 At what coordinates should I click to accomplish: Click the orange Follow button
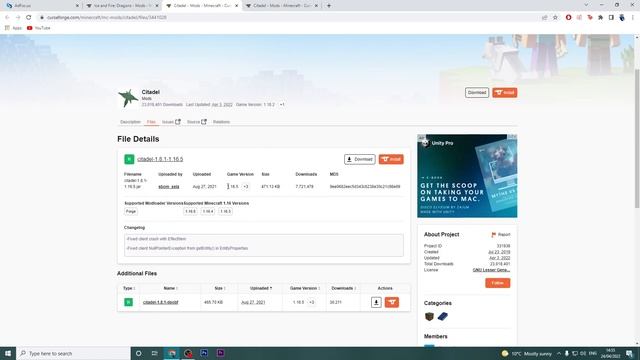click(498, 283)
